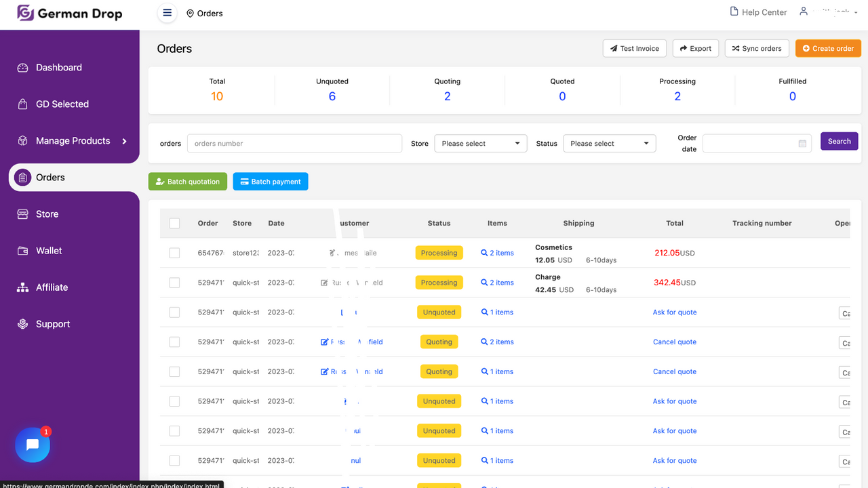The height and width of the screenshot is (488, 868).
Task: Filter by Unquoted count 6
Action: coord(332,96)
